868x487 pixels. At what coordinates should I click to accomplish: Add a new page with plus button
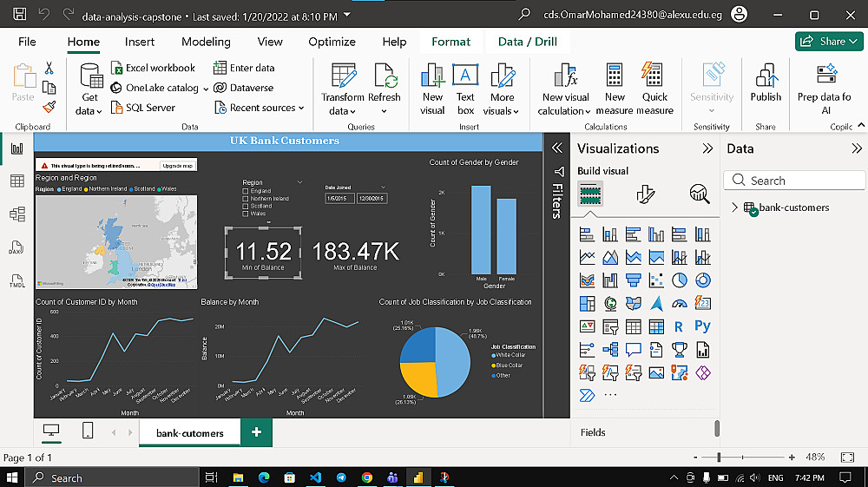pyautogui.click(x=256, y=432)
